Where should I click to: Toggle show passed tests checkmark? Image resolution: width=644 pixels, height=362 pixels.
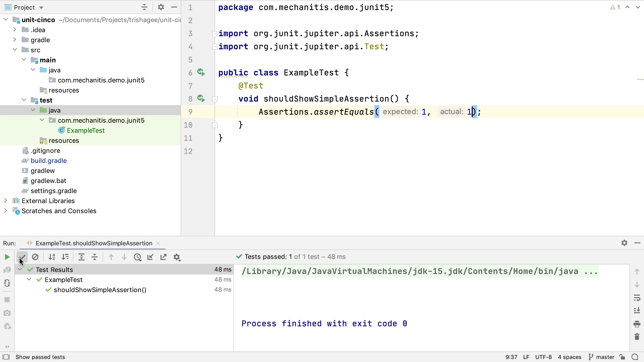[22, 257]
